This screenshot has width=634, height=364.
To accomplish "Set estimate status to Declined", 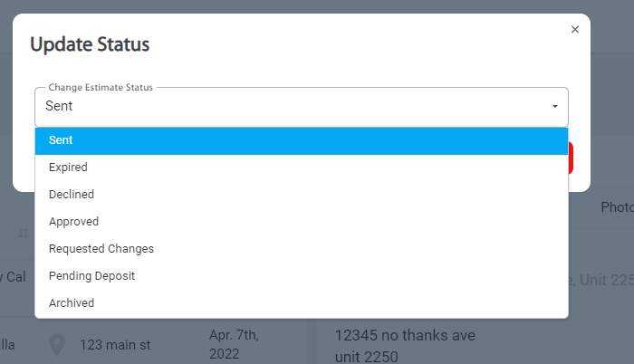I will pyautogui.click(x=302, y=195).
